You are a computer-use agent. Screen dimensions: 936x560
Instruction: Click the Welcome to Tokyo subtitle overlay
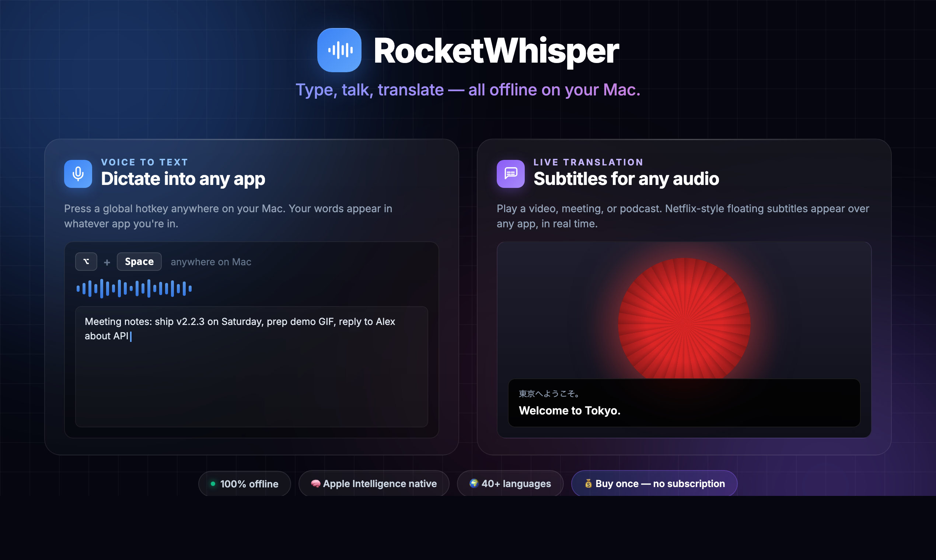(684, 403)
